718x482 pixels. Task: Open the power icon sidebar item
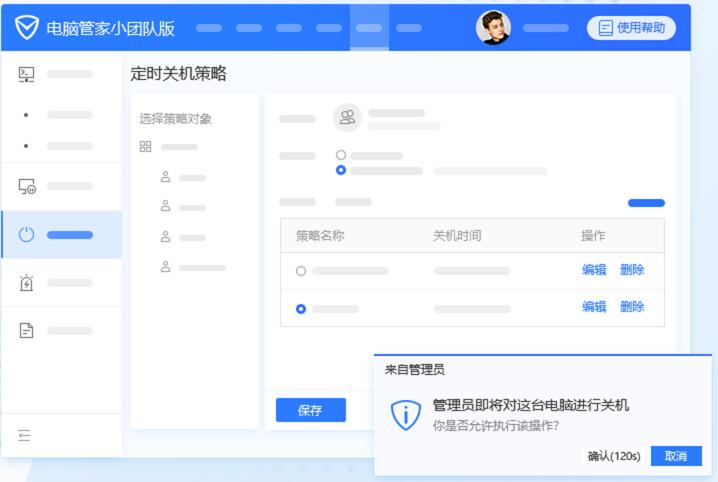pyautogui.click(x=27, y=235)
